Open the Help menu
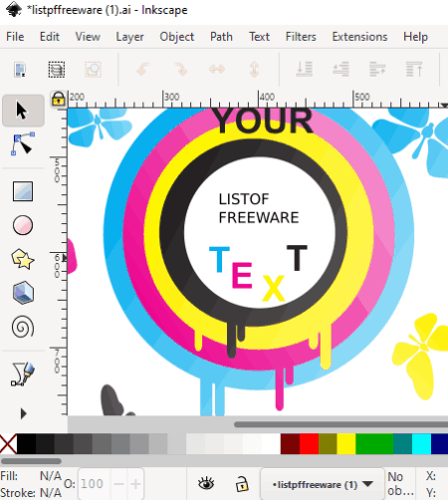Viewport: 448px width, 500px height. [415, 37]
